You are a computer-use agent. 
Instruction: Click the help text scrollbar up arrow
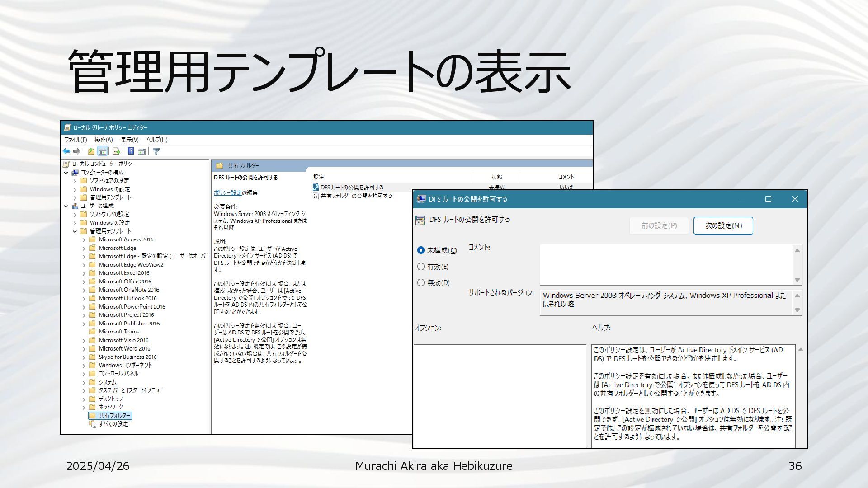point(800,350)
